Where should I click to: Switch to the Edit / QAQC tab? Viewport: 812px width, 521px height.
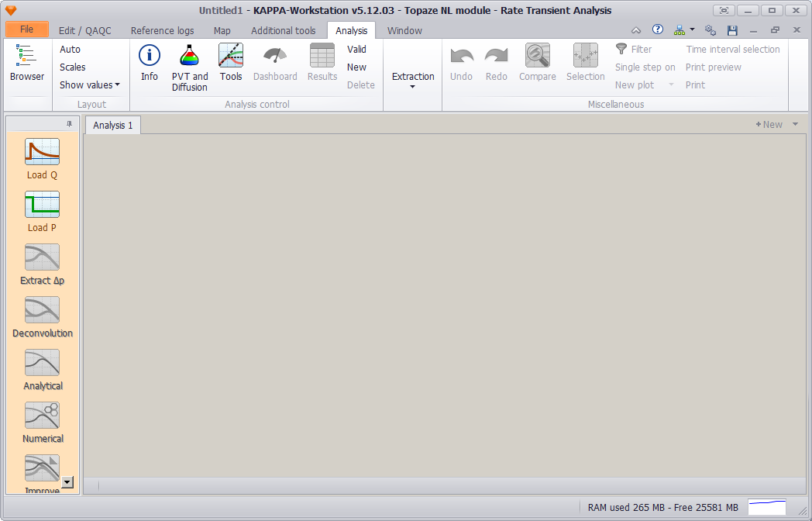pos(85,30)
